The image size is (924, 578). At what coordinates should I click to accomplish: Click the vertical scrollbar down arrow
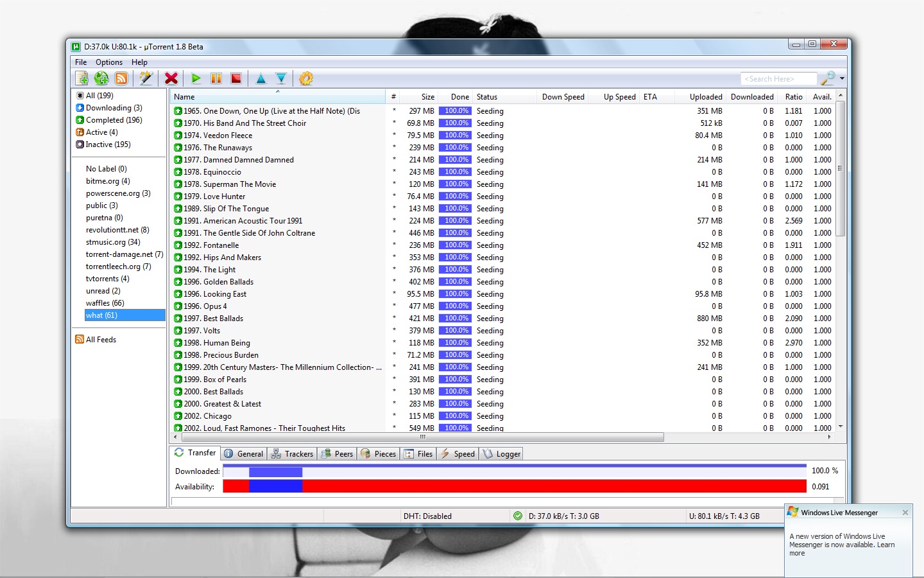pyautogui.click(x=841, y=427)
